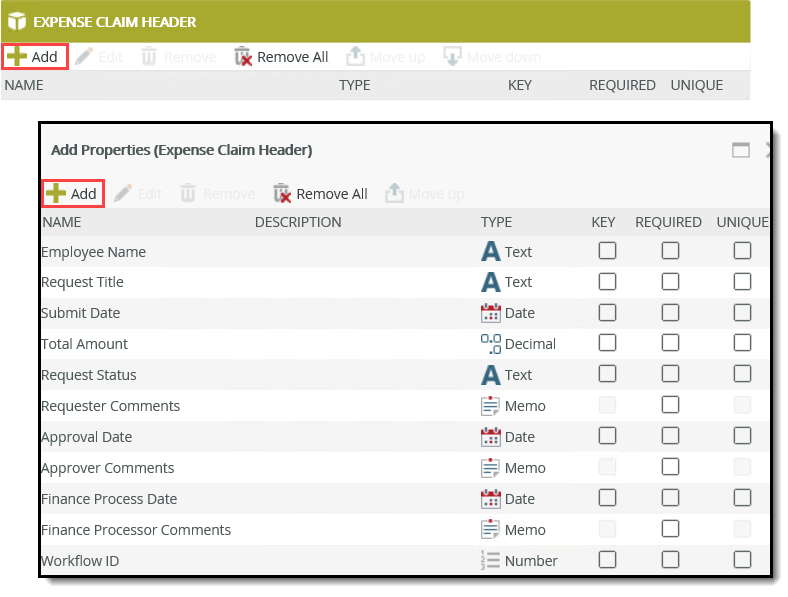Click Number type icon for Workflow ID
Image resolution: width=788 pixels, height=597 pixels.
[x=490, y=560]
